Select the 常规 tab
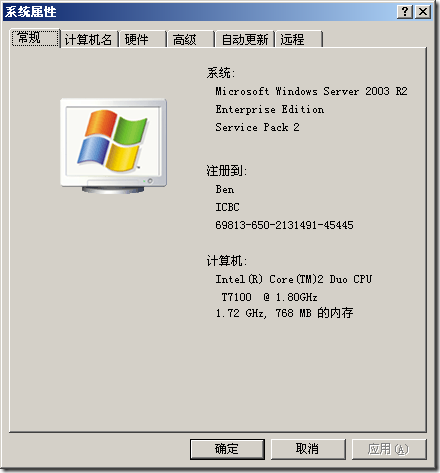This screenshot has height=473, width=440. coord(35,38)
